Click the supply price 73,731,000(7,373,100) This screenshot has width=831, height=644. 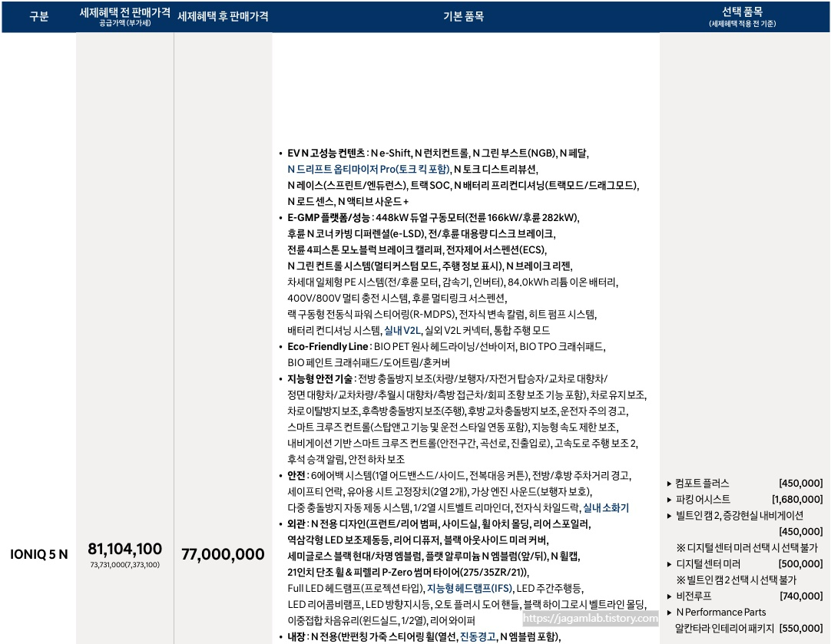tap(125, 565)
